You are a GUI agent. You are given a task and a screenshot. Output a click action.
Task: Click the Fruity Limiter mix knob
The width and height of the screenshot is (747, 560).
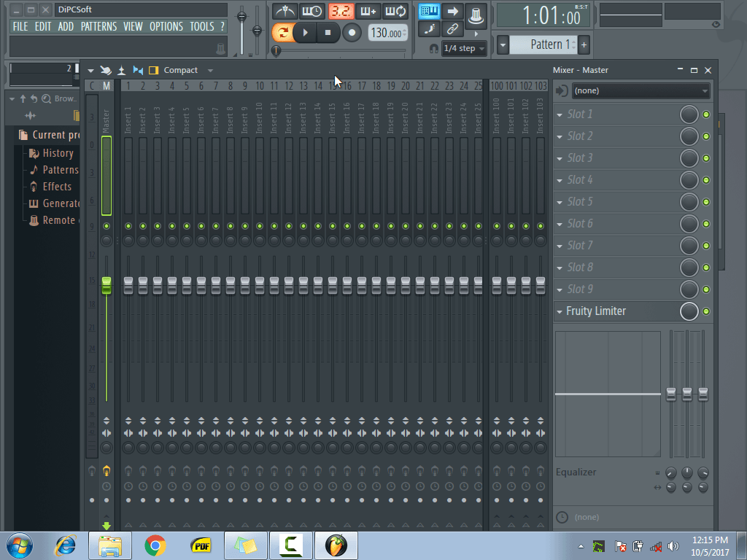689,311
